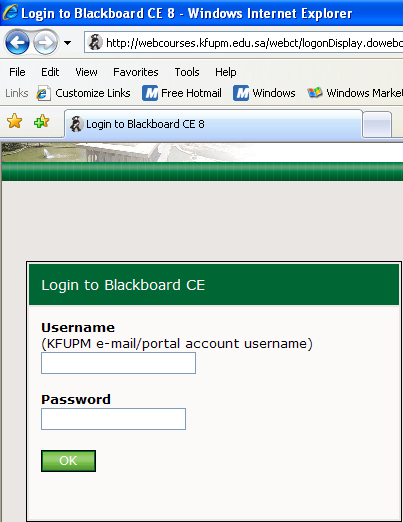Open the Favorites menu
Screen dimensions: 403x522
point(136,72)
